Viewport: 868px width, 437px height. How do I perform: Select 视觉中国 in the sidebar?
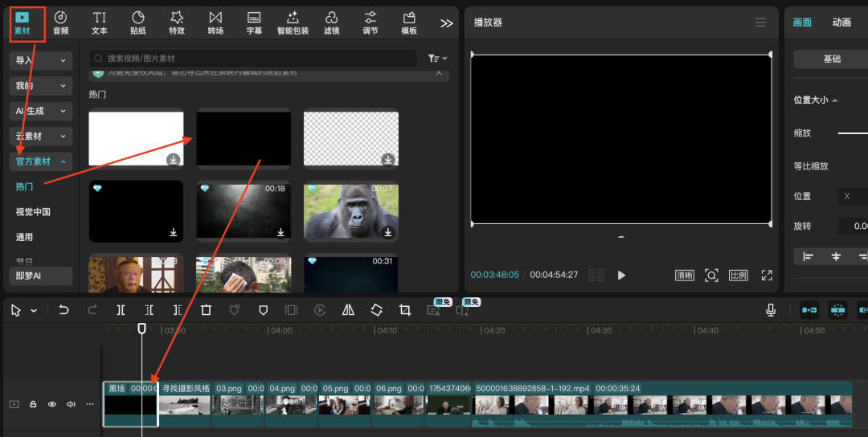[33, 212]
